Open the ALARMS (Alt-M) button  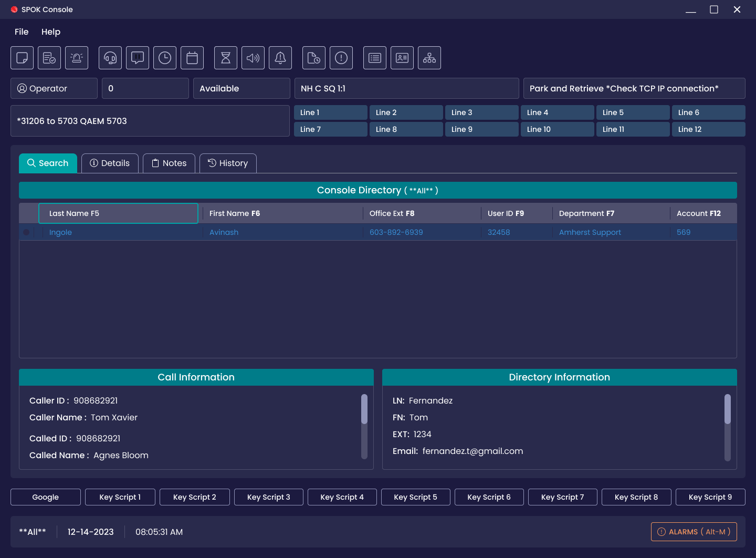[x=694, y=532]
